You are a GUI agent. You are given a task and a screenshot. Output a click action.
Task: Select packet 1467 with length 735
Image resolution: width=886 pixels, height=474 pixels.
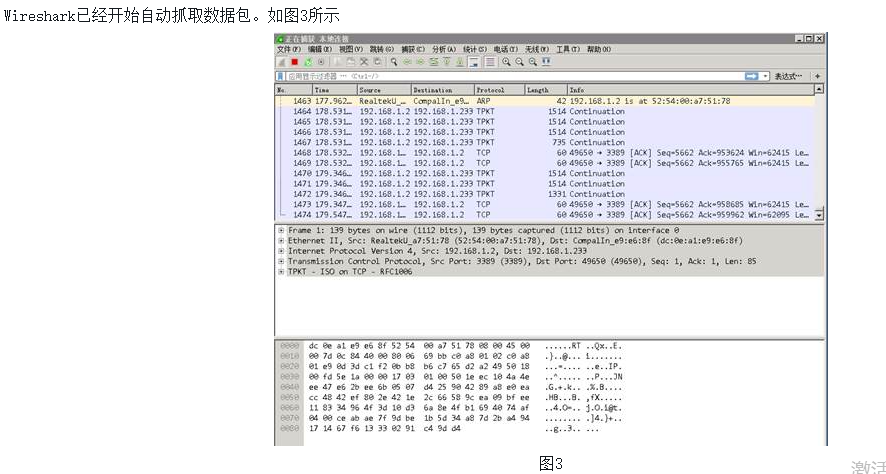tap(545, 142)
